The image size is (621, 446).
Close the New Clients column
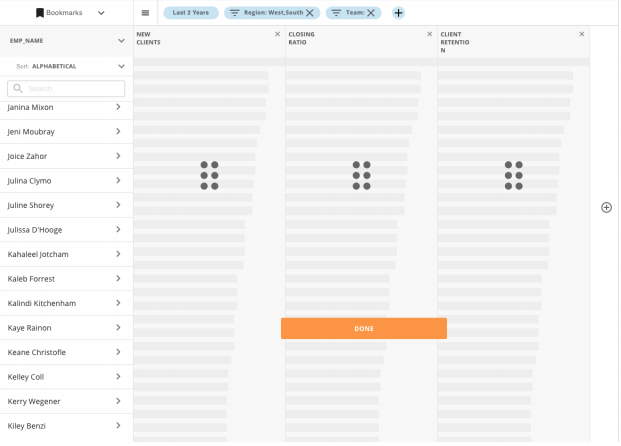[278, 34]
